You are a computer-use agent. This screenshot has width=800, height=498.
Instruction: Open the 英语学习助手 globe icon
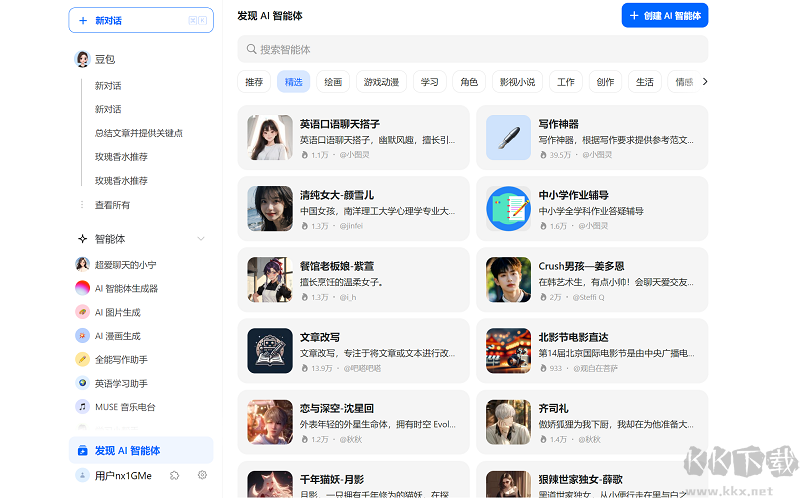pyautogui.click(x=83, y=383)
